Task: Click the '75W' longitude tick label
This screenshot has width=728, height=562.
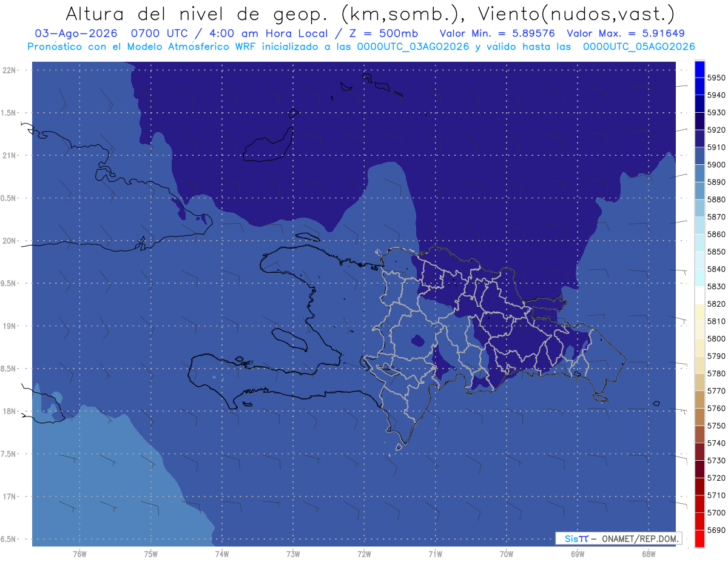Action: (151, 553)
